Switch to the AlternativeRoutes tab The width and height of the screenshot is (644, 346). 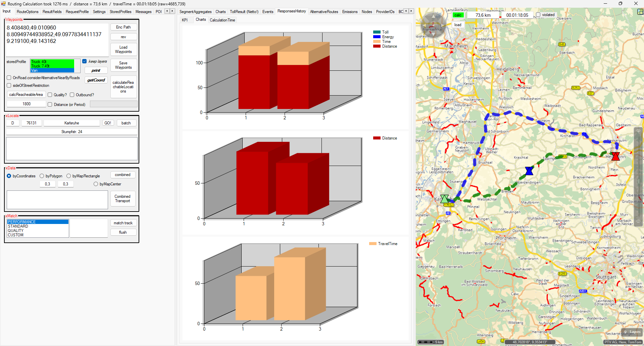point(324,12)
